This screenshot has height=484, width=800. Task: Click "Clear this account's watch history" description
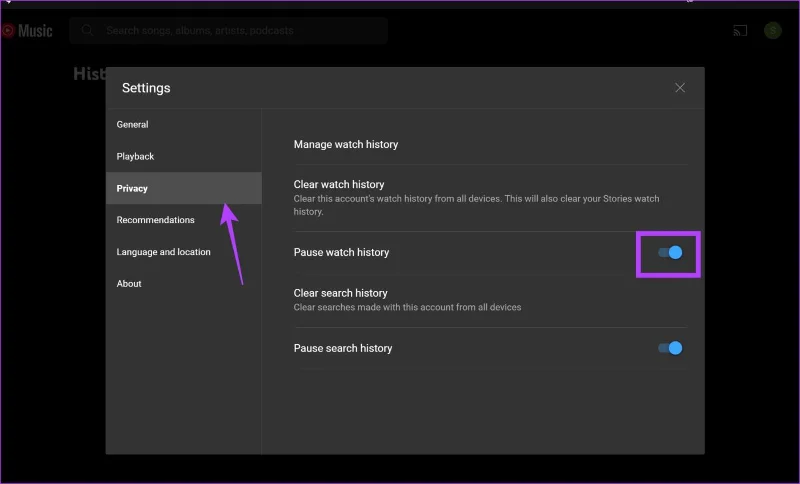click(x=476, y=205)
